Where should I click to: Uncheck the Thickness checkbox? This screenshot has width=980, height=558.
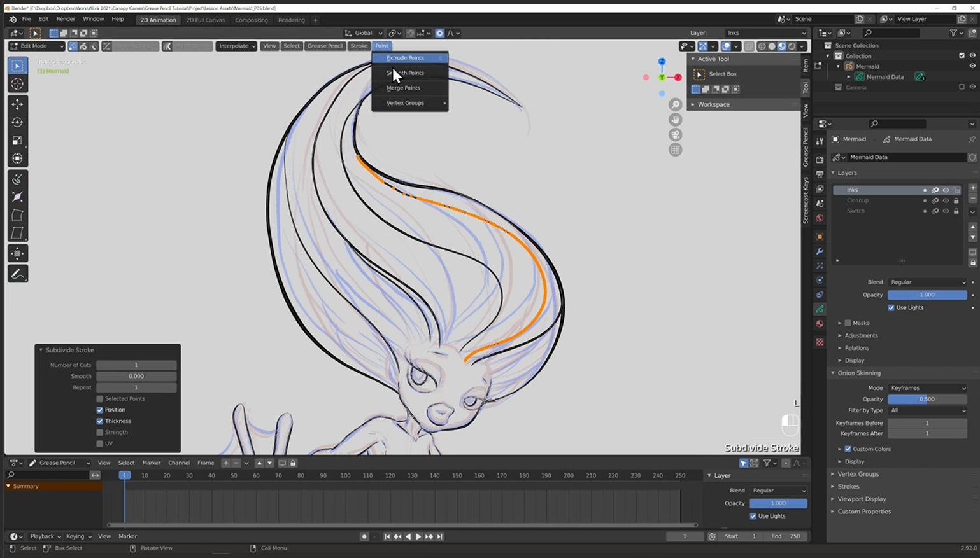point(100,421)
